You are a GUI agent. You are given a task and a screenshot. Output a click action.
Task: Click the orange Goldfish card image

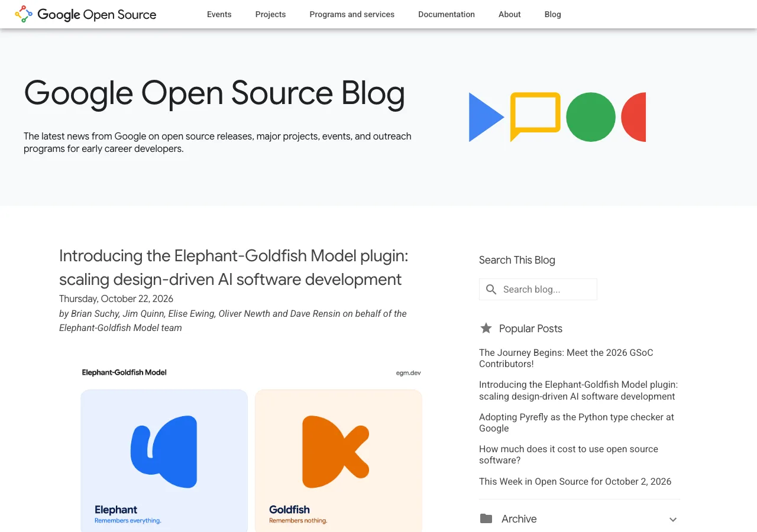click(339, 460)
